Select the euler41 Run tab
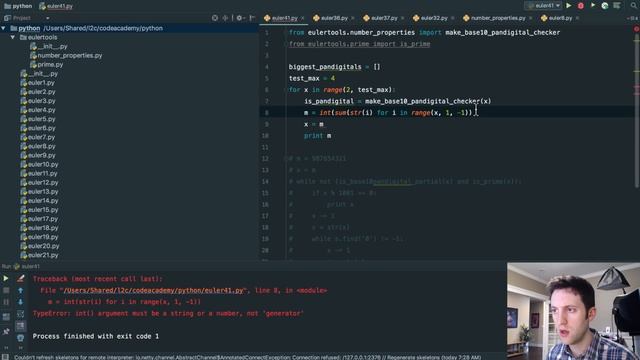Viewport: 640px width, 360px height. point(27,267)
